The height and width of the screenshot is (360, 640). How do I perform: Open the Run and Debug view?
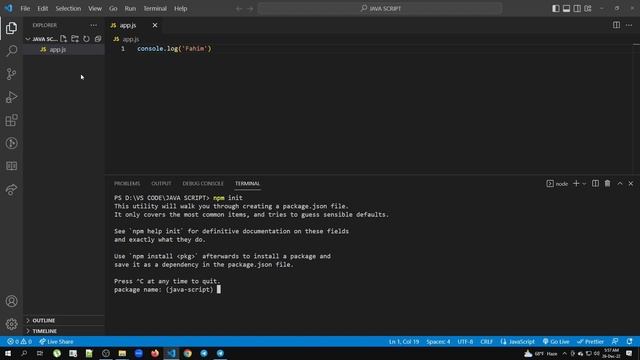(11, 97)
